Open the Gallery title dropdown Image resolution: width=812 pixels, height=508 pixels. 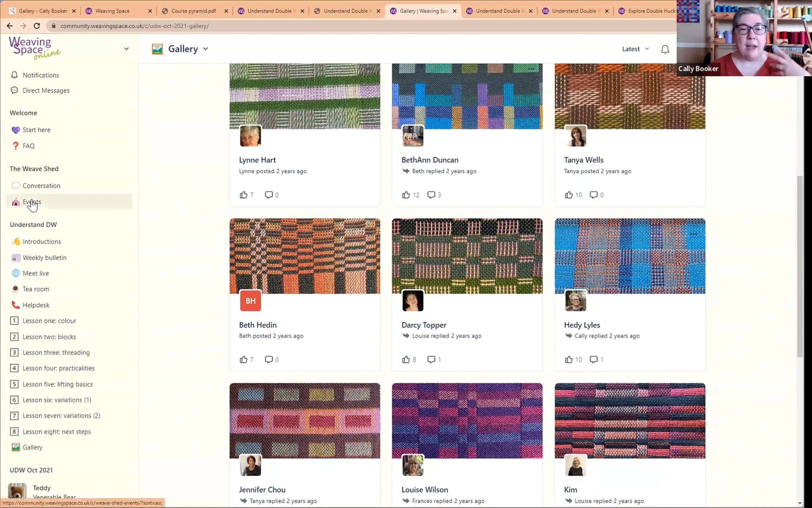click(205, 49)
